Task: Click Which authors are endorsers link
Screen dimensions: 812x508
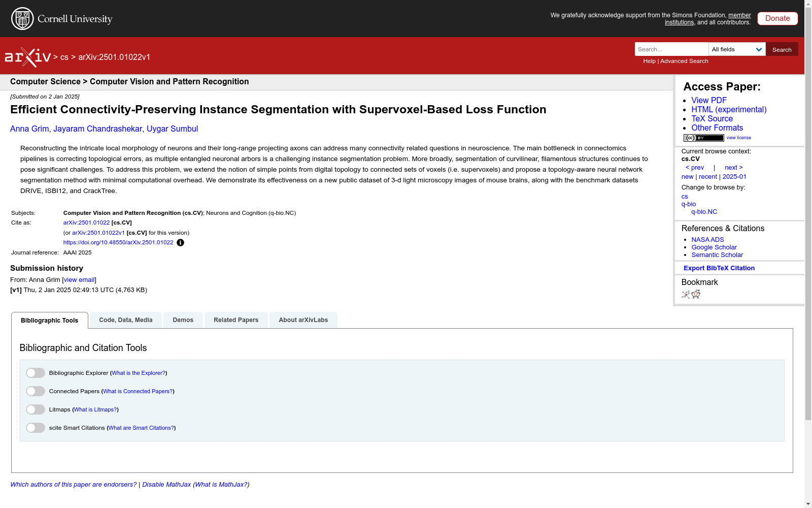Action: pyautogui.click(x=74, y=485)
